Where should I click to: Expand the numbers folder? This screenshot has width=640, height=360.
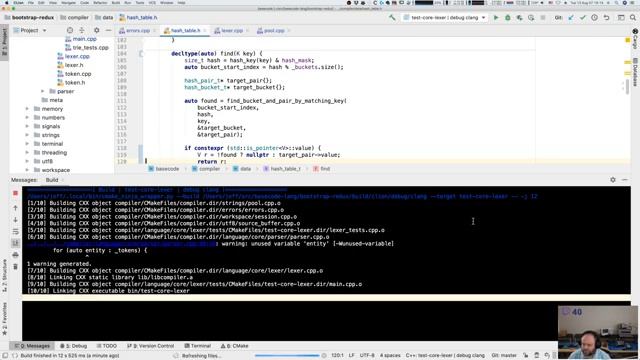pyautogui.click(x=27, y=118)
